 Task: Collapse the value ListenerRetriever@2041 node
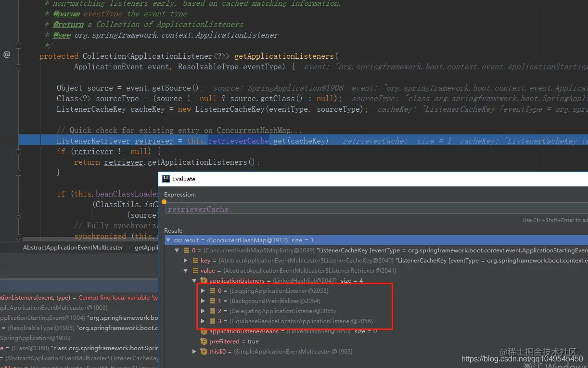pyautogui.click(x=186, y=271)
